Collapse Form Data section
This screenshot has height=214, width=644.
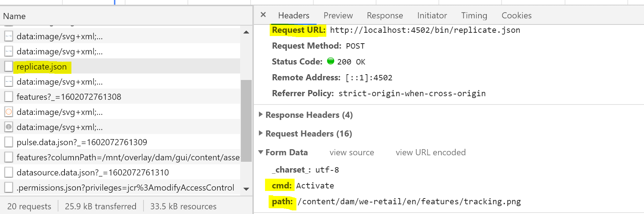[x=261, y=152]
